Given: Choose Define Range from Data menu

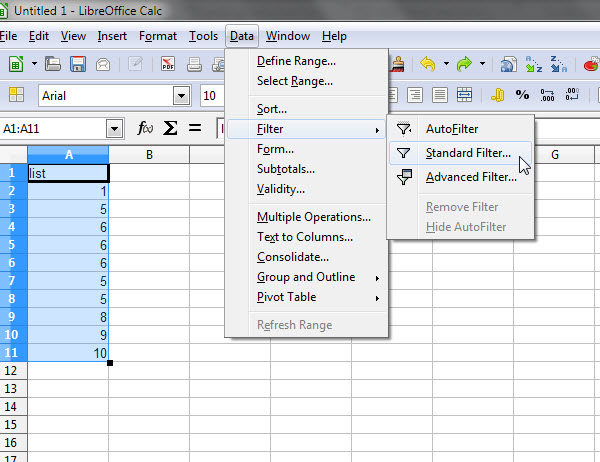Looking at the screenshot, I should 306,61.
